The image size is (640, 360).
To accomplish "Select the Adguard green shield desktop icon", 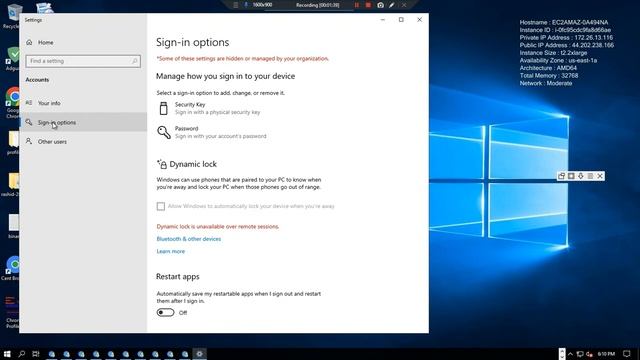I will point(12,58).
